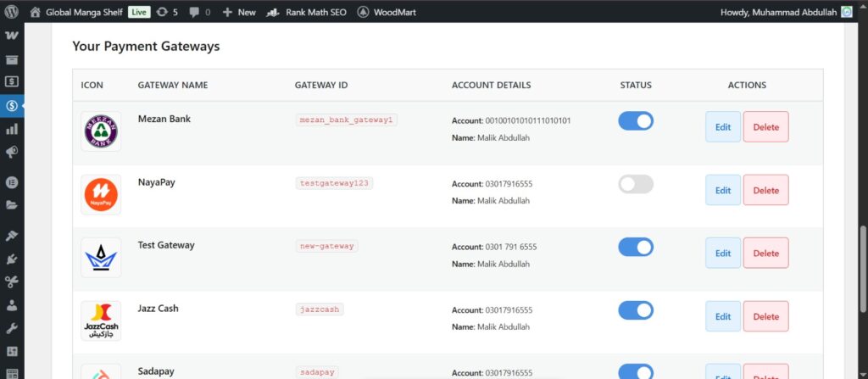Open the Rank Math SEO menu
The width and height of the screenshot is (868, 379).
(x=306, y=12)
